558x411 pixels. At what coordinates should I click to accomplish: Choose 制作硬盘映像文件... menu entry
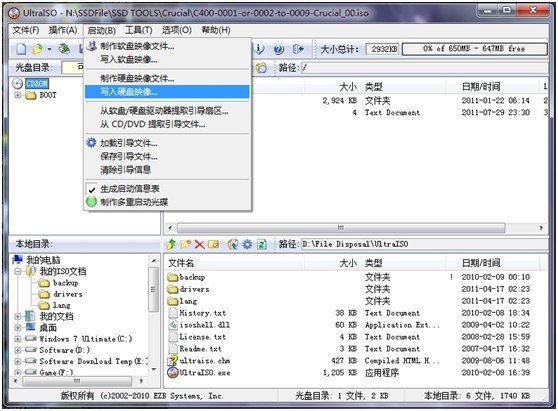point(167,78)
